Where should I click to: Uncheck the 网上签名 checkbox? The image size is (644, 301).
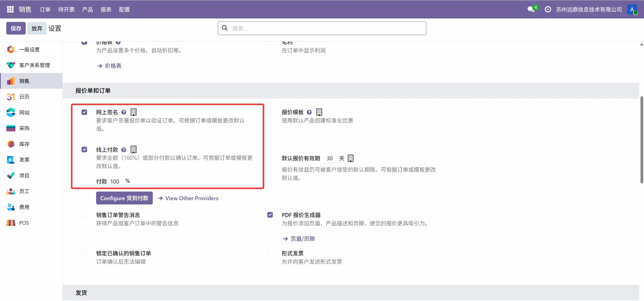pyautogui.click(x=85, y=112)
